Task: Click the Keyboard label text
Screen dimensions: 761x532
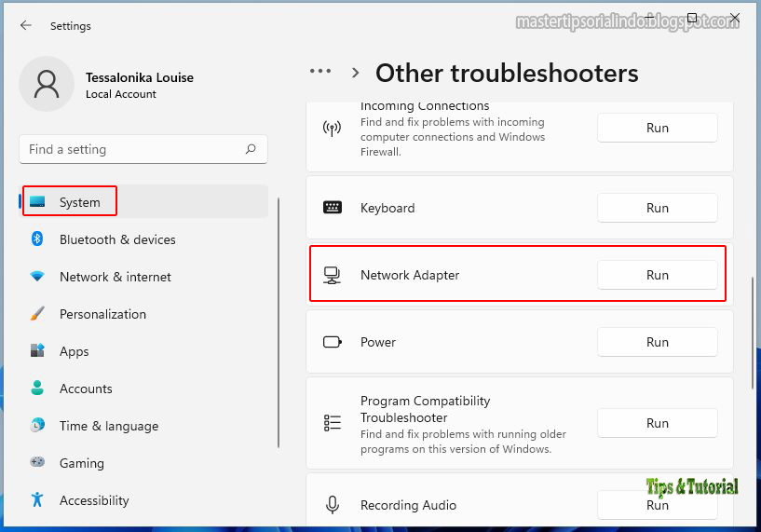Action: (x=387, y=208)
